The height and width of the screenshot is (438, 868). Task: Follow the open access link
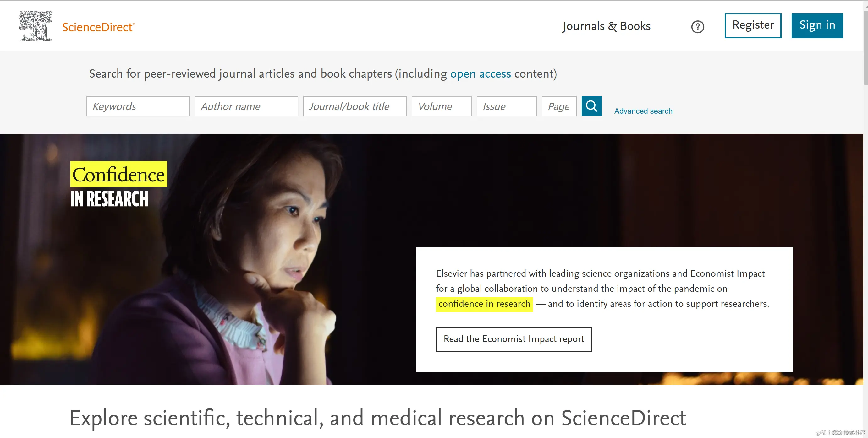tap(480, 74)
